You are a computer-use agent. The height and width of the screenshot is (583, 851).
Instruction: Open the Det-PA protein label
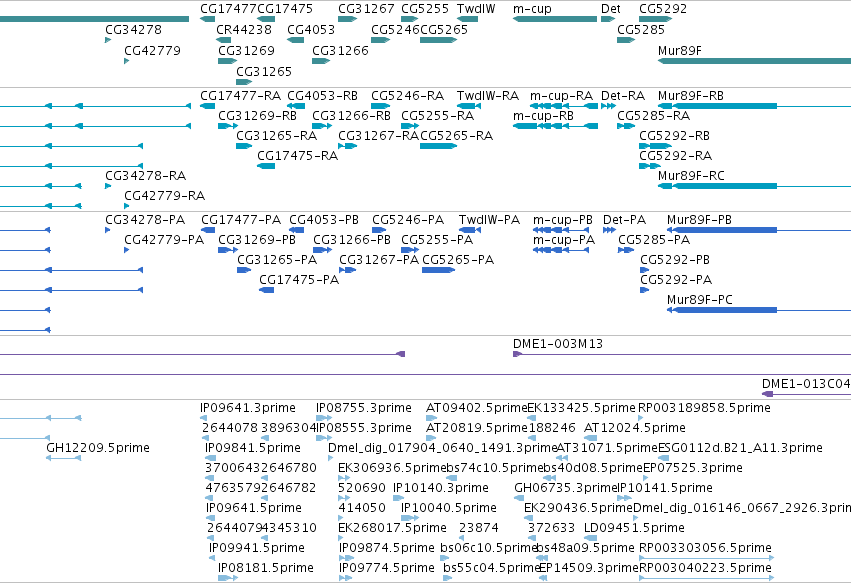pyautogui.click(x=625, y=219)
